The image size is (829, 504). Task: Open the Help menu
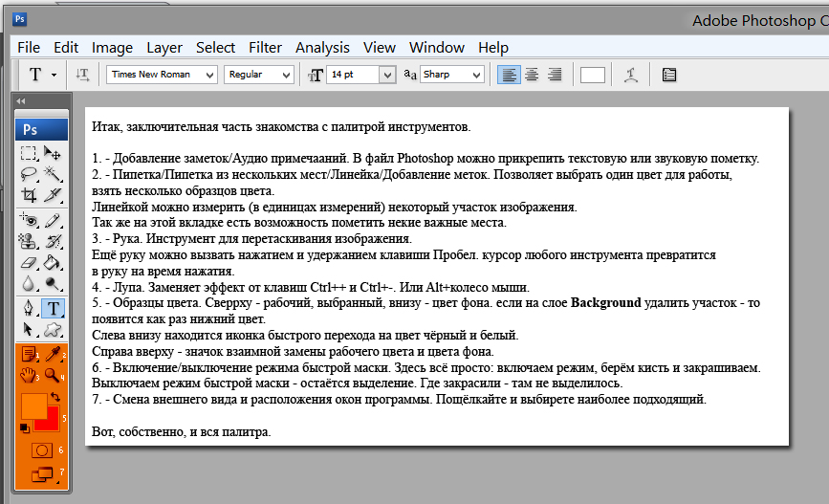pos(493,48)
